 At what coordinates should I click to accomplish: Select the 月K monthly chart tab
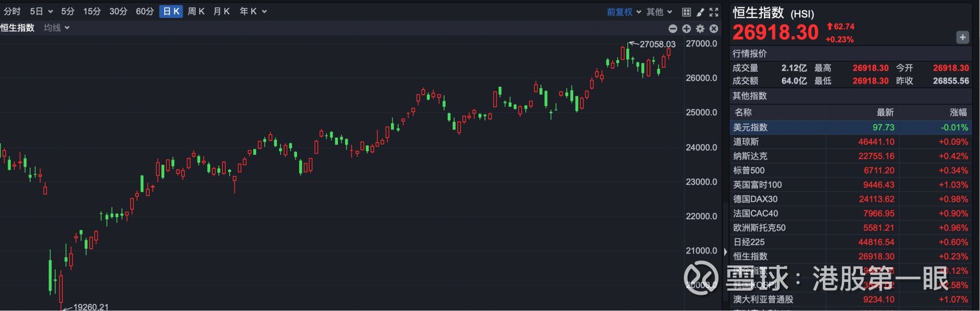click(222, 11)
